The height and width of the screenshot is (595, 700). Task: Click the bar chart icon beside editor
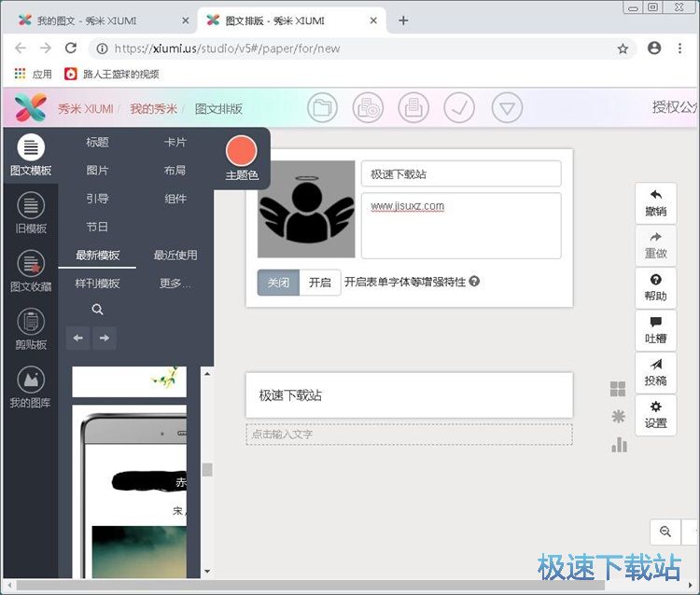(x=619, y=444)
